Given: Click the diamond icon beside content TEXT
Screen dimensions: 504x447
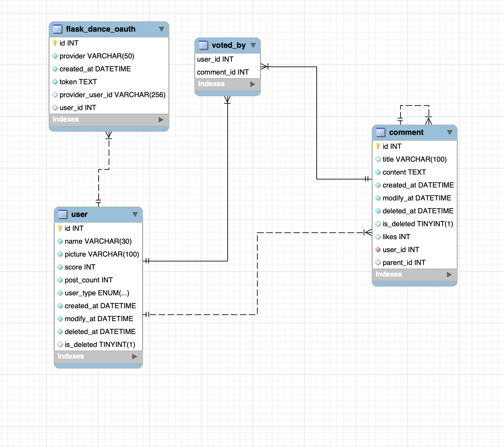Looking at the screenshot, I should [378, 172].
